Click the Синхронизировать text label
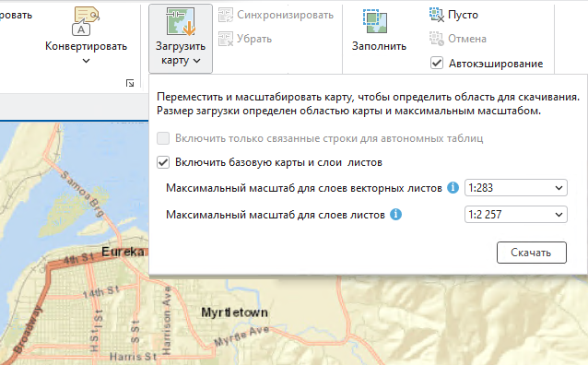 click(285, 15)
